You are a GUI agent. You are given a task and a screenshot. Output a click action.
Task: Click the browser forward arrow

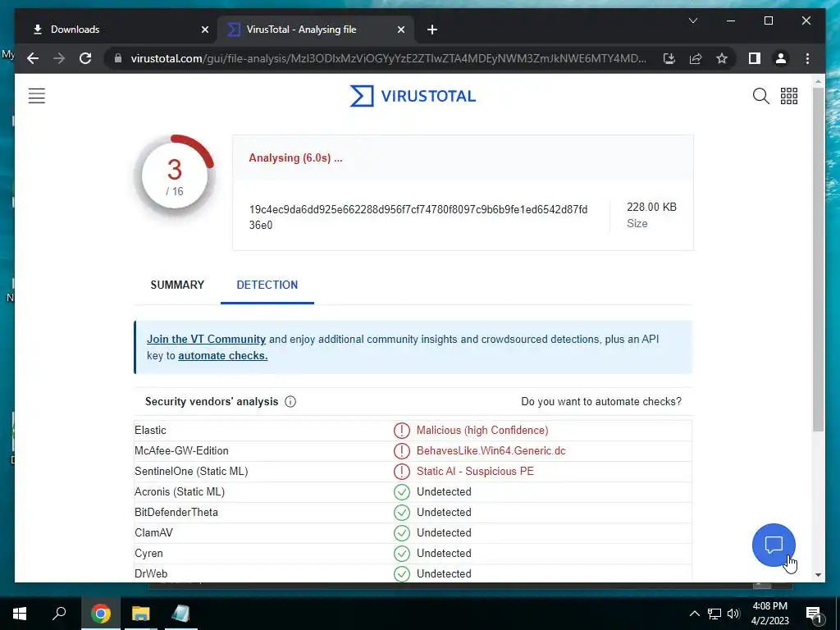click(x=59, y=58)
